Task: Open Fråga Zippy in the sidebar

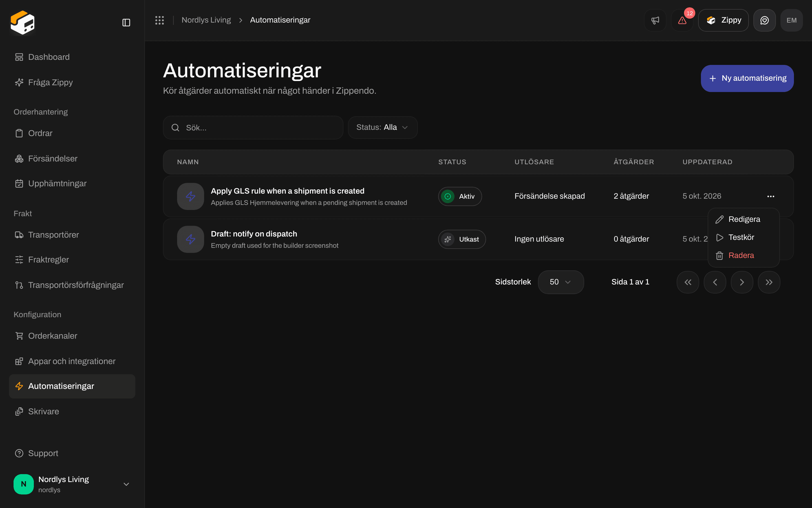Action: pyautogui.click(x=72, y=82)
